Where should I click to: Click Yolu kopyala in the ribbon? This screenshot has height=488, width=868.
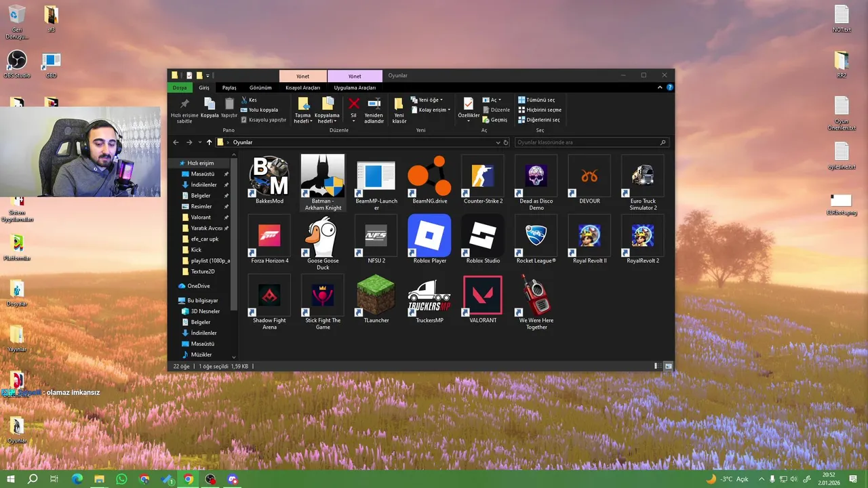click(259, 110)
